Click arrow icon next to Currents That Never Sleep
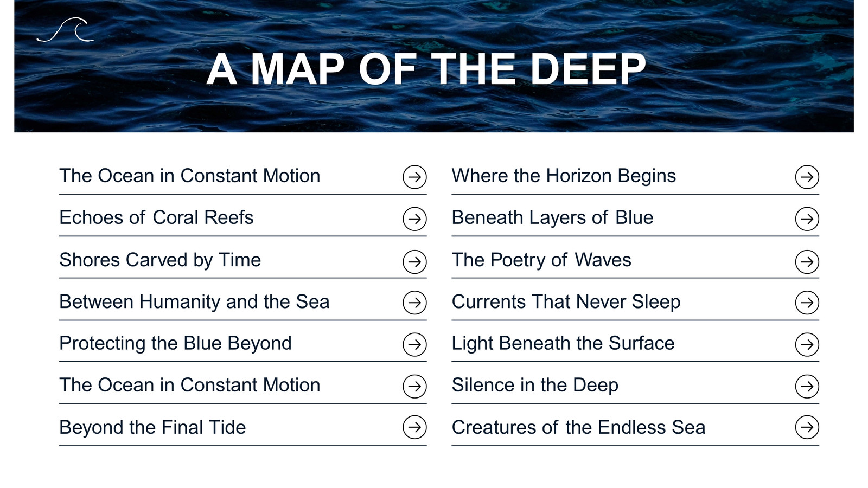 [807, 303]
